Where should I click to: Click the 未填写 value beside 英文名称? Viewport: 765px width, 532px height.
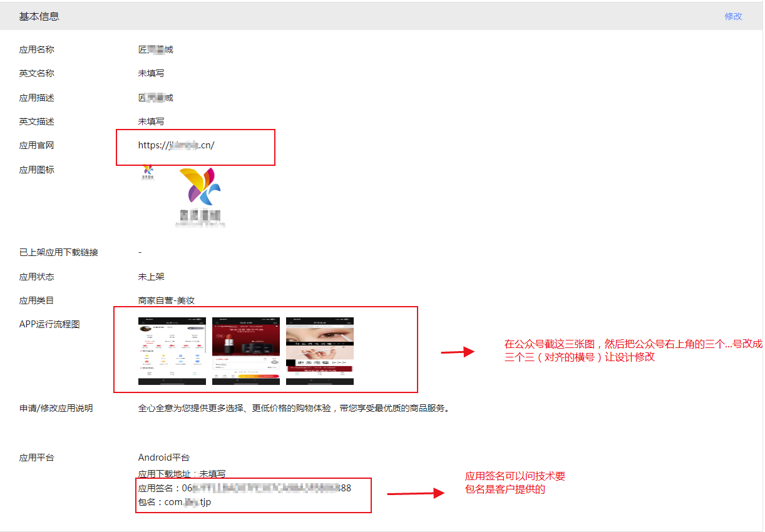pos(151,73)
